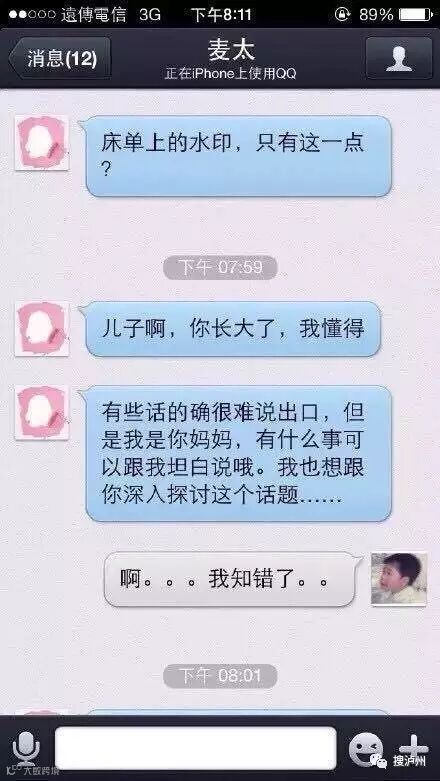Open pink avatar beside 儿子啊 message
The width and height of the screenshot is (440, 781).
pos(41,329)
